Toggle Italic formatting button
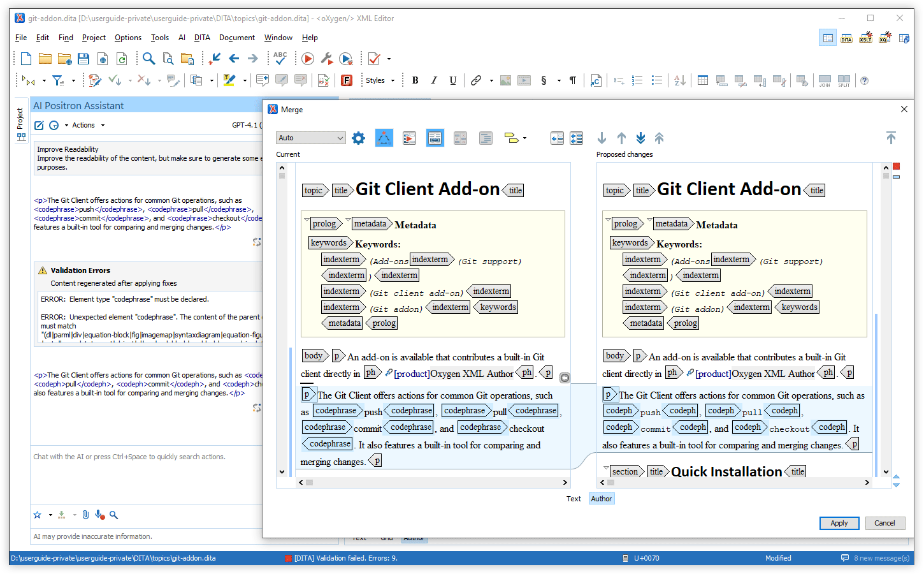This screenshot has height=574, width=924. pyautogui.click(x=434, y=80)
